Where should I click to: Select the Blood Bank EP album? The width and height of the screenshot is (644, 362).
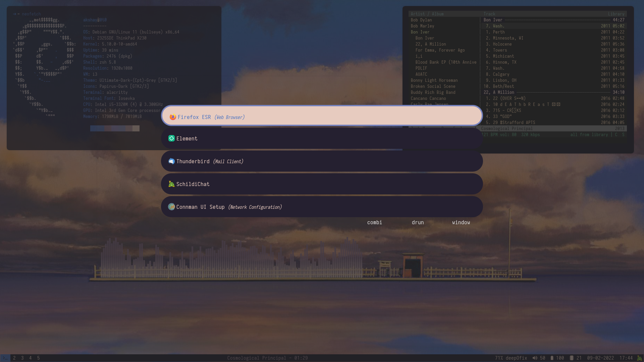coord(446,62)
